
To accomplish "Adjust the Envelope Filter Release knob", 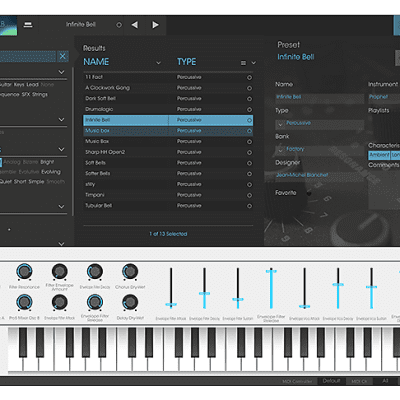I will [x=95, y=302].
